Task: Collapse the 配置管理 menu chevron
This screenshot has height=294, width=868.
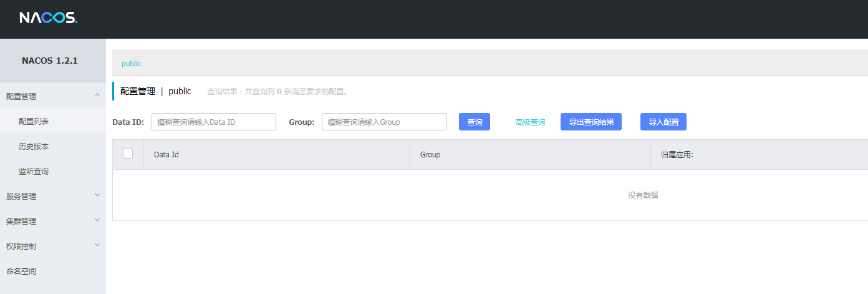Action: click(97, 95)
